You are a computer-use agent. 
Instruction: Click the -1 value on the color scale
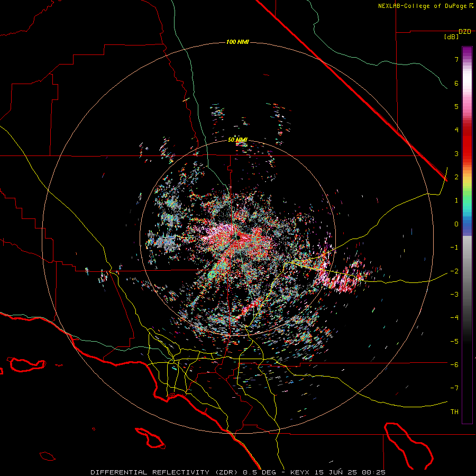pyautogui.click(x=454, y=247)
